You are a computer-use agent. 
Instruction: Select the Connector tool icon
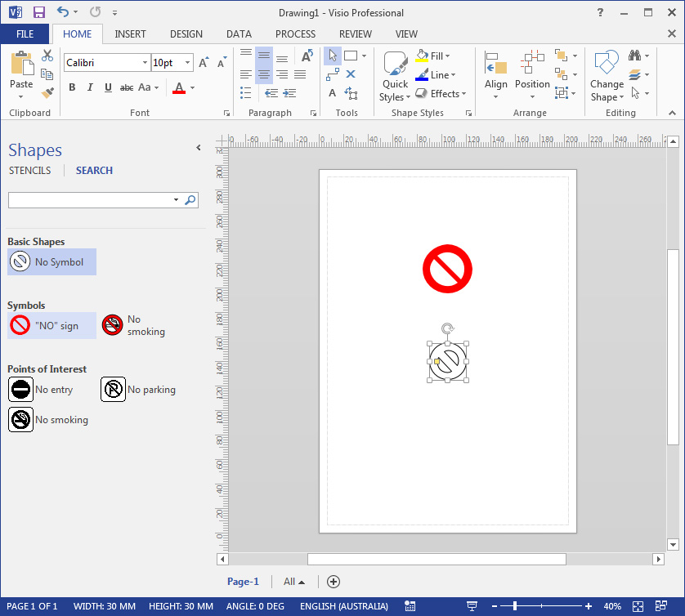tap(333, 74)
